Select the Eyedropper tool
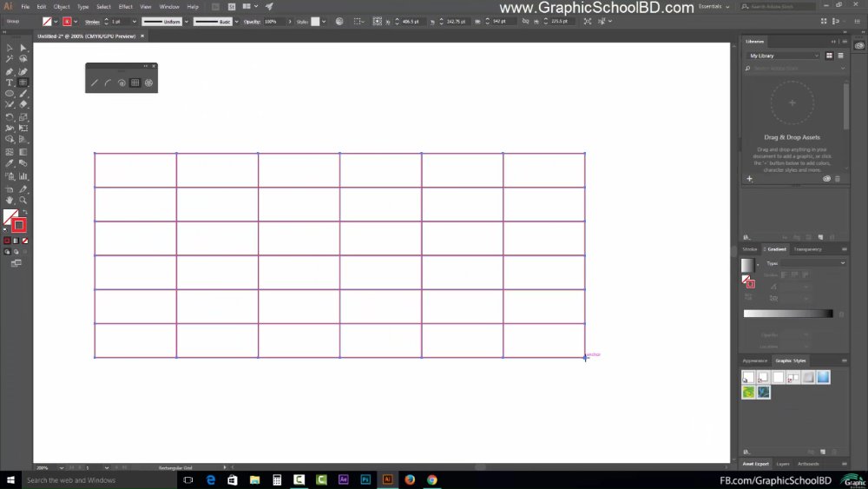This screenshot has width=868, height=489. click(x=10, y=163)
